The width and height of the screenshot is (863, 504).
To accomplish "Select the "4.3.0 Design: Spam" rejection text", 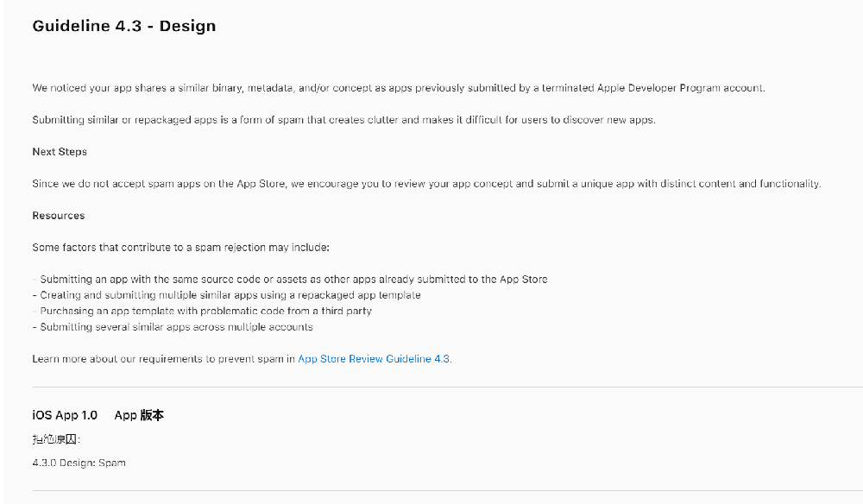I will click(79, 463).
